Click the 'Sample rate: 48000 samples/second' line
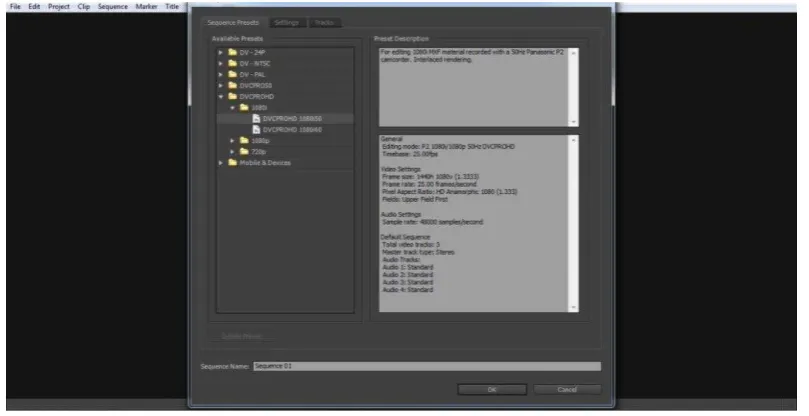 tap(433, 222)
